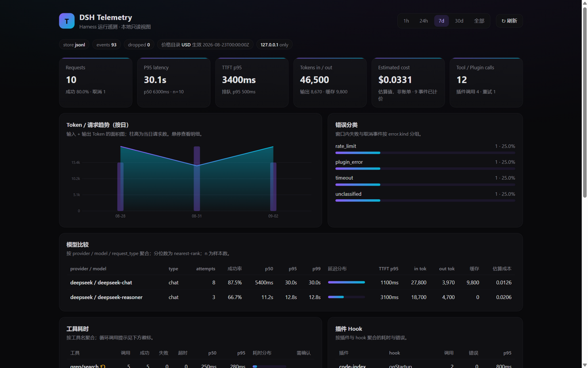
Task: Click the hook column header
Action: click(394, 353)
